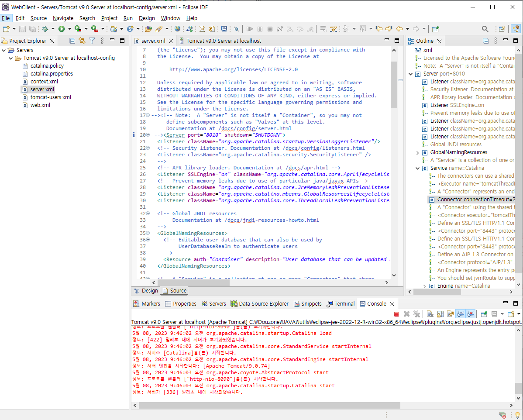Open Outline View Menu dots
This screenshot has width=523, height=420.
pyautogui.click(x=495, y=41)
